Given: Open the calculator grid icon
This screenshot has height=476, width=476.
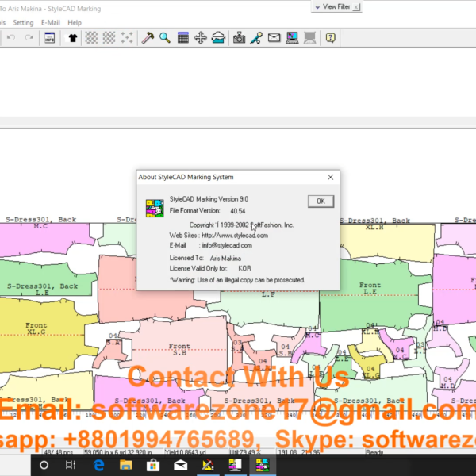Looking at the screenshot, I should pyautogui.click(x=183, y=37).
